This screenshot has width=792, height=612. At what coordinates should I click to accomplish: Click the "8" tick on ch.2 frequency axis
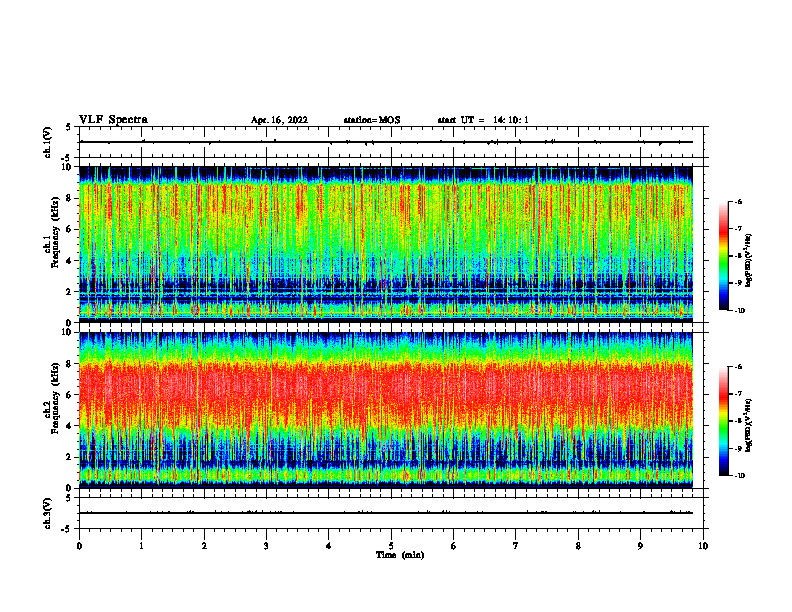click(x=70, y=364)
